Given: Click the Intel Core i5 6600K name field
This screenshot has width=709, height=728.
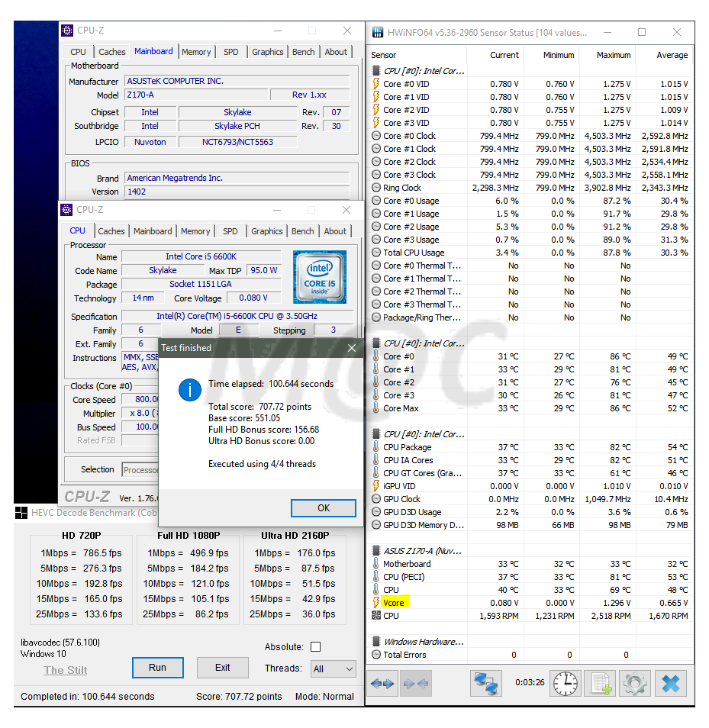Looking at the screenshot, I should [x=201, y=256].
